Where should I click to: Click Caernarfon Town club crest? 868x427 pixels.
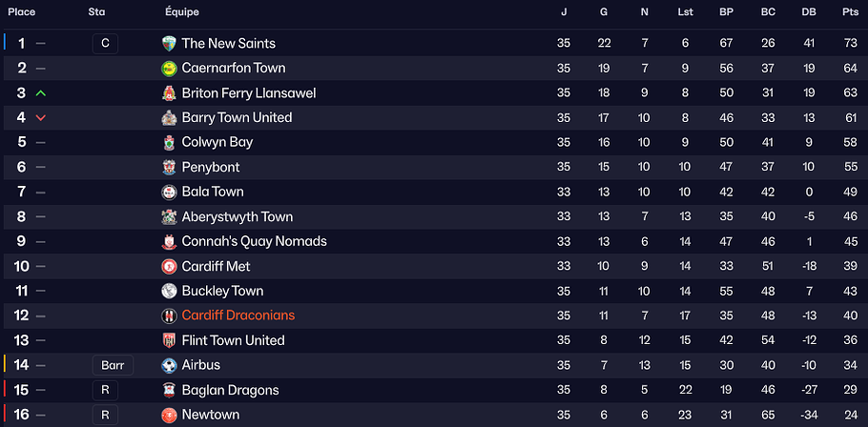[169, 68]
